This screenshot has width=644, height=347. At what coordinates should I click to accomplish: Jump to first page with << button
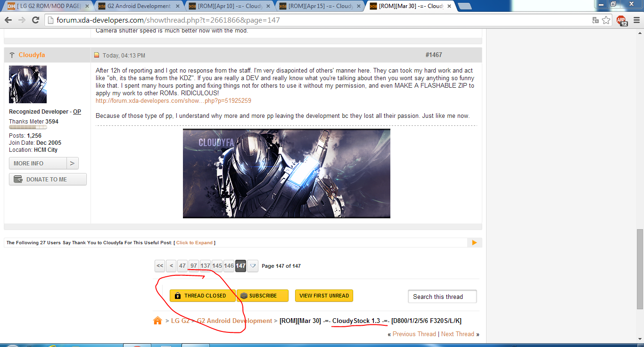(160, 266)
